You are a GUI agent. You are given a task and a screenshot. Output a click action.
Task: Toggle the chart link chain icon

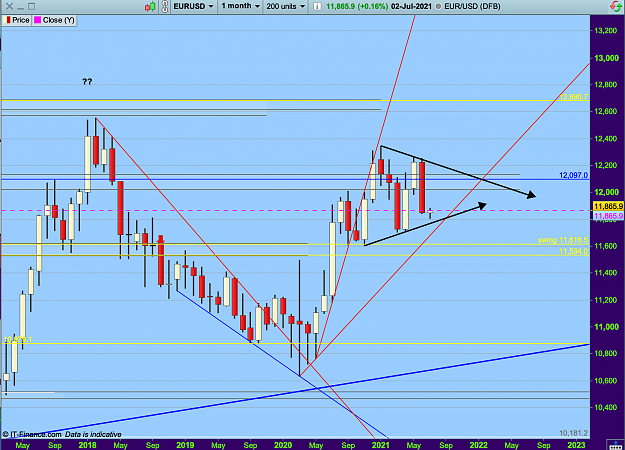pyautogui.click(x=164, y=6)
